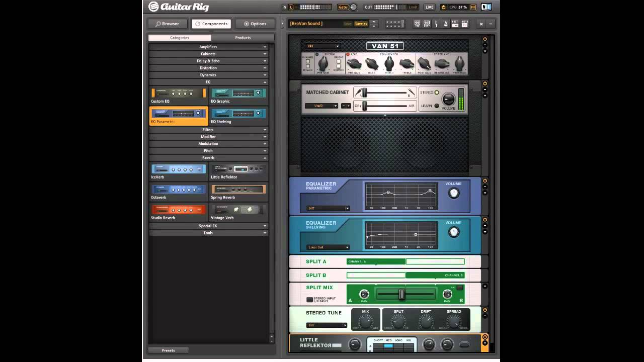Image resolution: width=644 pixels, height=362 pixels.
Task: Toggle the input L channel button
Action: (x=291, y=7)
